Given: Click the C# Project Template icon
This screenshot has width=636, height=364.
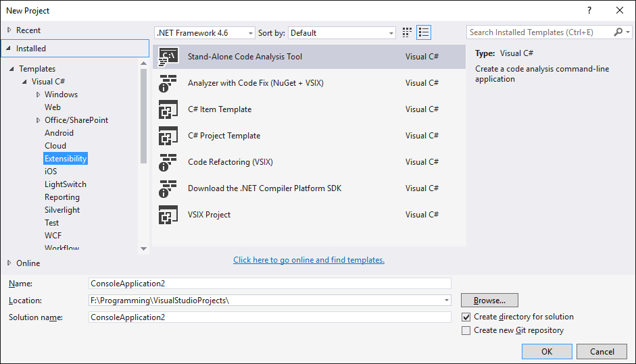Looking at the screenshot, I should pos(168,136).
